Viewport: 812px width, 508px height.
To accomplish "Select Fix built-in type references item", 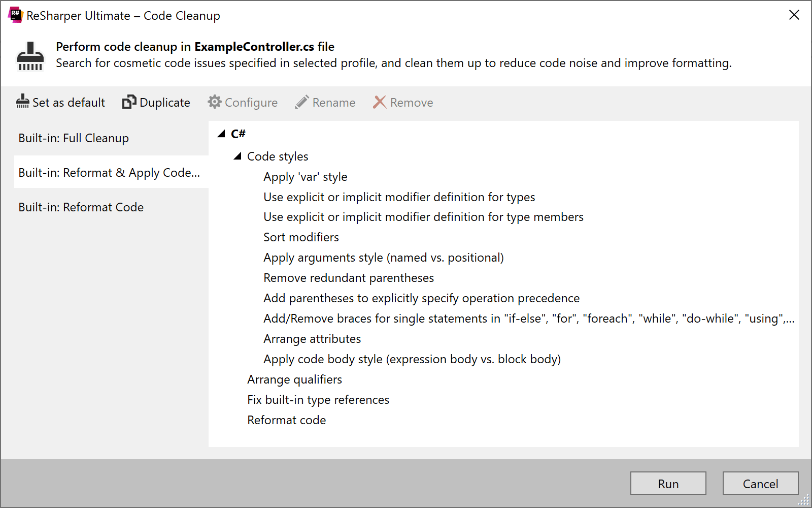I will point(318,400).
